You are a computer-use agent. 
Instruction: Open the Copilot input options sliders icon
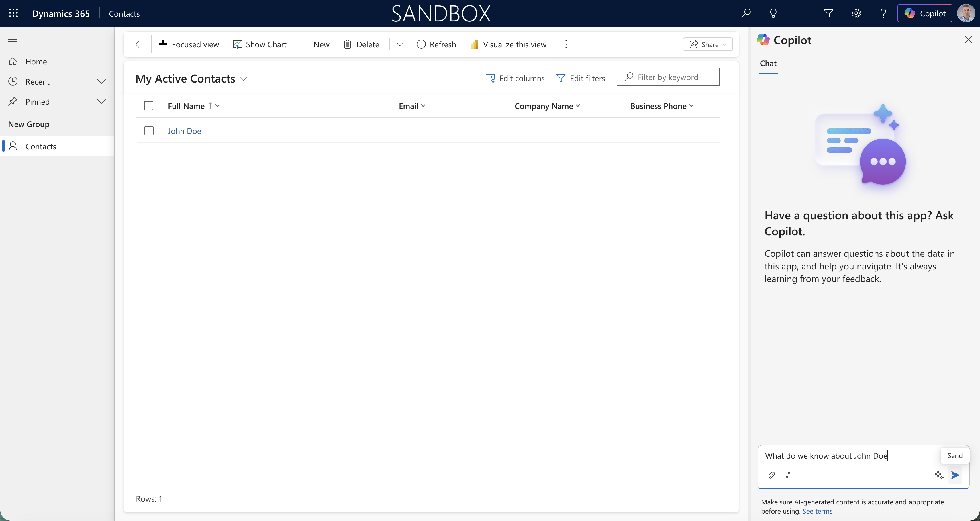click(x=787, y=475)
